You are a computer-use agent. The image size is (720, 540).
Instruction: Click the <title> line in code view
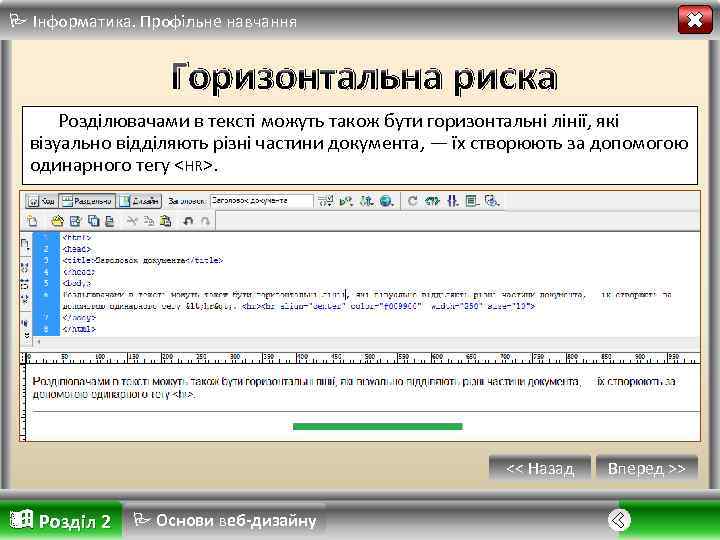142,260
